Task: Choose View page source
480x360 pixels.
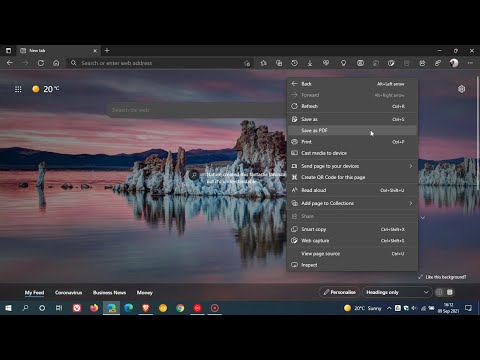Action: coord(352,254)
